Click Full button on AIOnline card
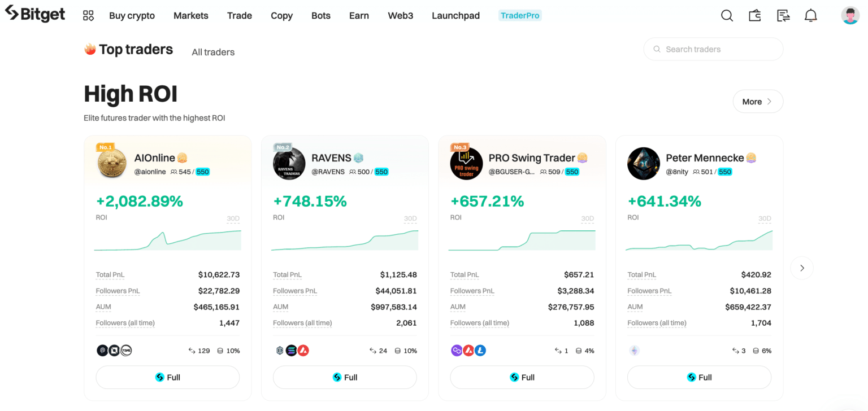Screen dimensions: 868x411 [168, 377]
